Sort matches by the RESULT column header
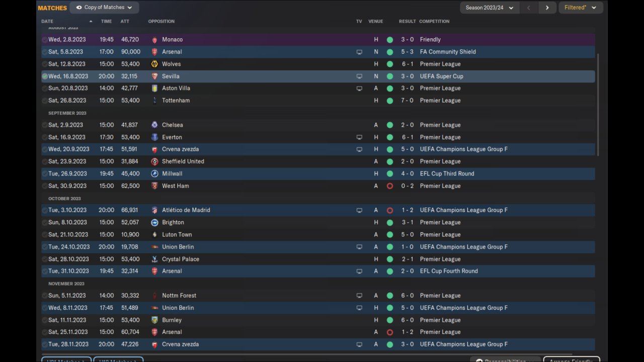 click(407, 22)
